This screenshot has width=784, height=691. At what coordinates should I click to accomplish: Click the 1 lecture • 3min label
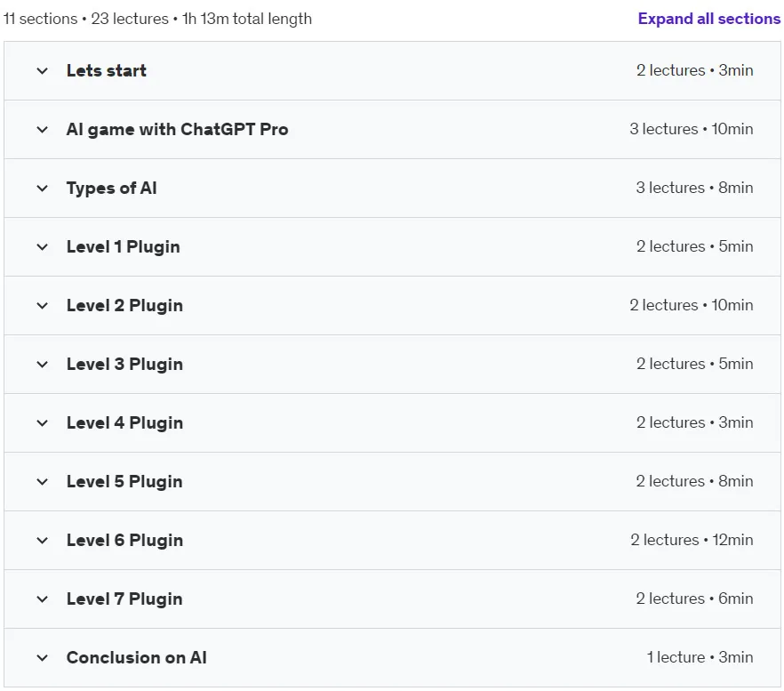point(700,657)
